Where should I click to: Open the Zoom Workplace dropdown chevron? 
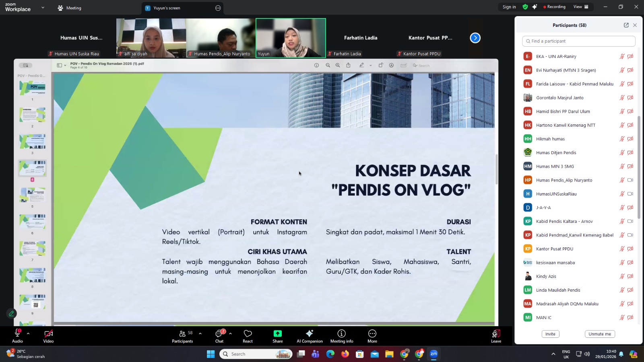point(43,8)
